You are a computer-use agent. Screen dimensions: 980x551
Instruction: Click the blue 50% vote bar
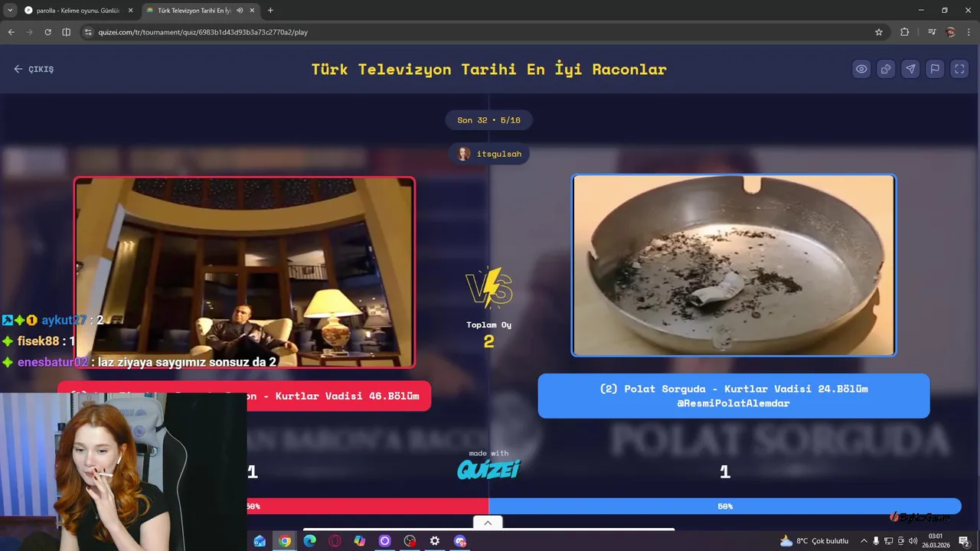725,506
